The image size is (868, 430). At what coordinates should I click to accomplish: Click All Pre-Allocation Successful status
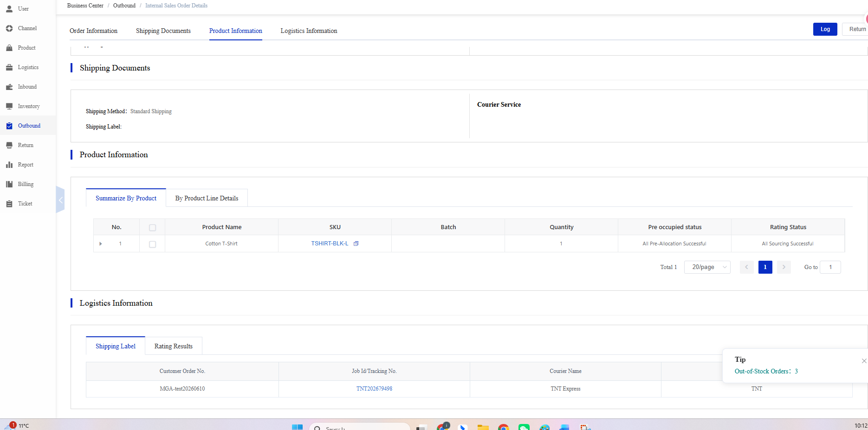pyautogui.click(x=674, y=244)
